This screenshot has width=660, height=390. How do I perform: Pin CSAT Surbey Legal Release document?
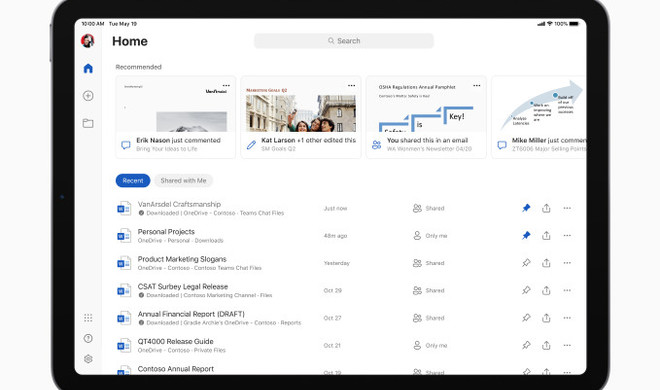pyautogui.click(x=526, y=290)
